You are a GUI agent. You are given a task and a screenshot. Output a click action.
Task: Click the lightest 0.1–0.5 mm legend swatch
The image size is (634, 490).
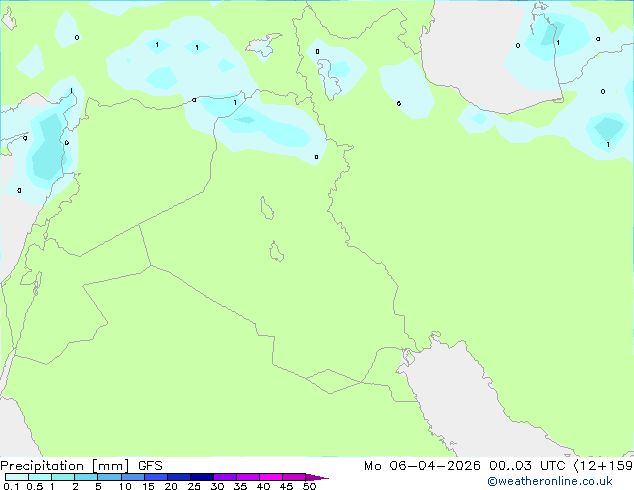coord(17,477)
